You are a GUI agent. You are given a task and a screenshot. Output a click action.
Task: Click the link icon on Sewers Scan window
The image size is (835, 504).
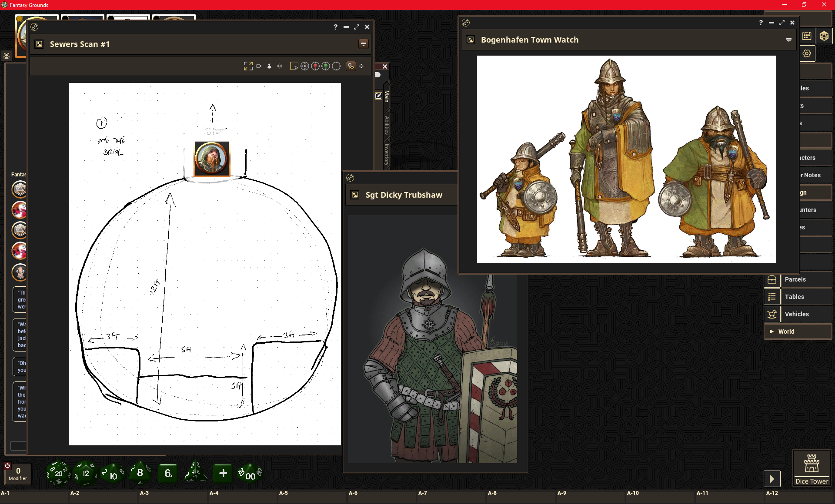pyautogui.click(x=34, y=27)
